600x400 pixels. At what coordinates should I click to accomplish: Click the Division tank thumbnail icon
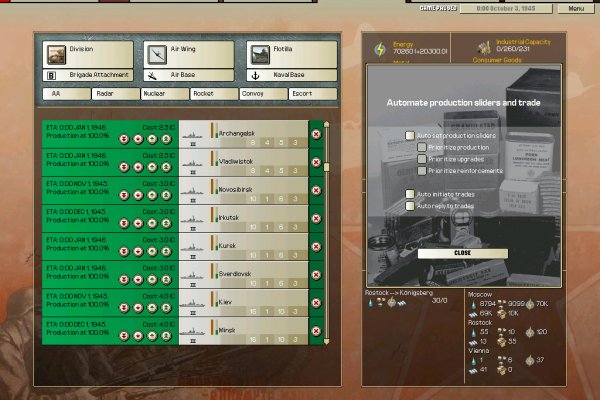56,55
